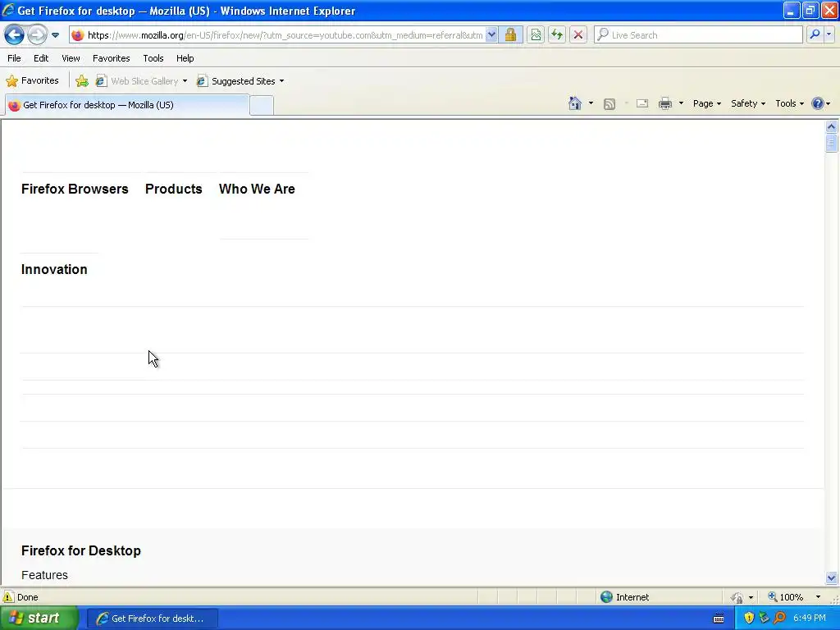Select the Get Firefox for desktop tab
Screen dimensions: 840x630
pos(127,105)
